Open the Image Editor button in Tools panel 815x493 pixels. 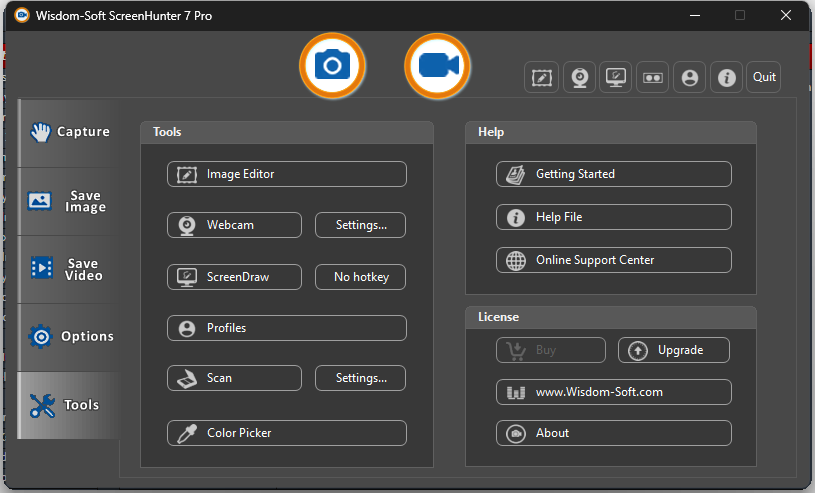click(x=287, y=174)
